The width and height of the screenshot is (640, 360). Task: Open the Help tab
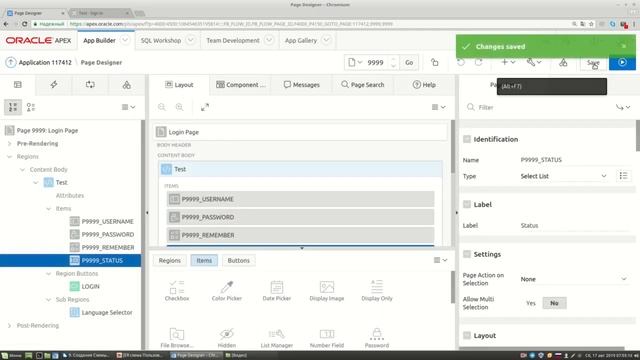click(424, 85)
